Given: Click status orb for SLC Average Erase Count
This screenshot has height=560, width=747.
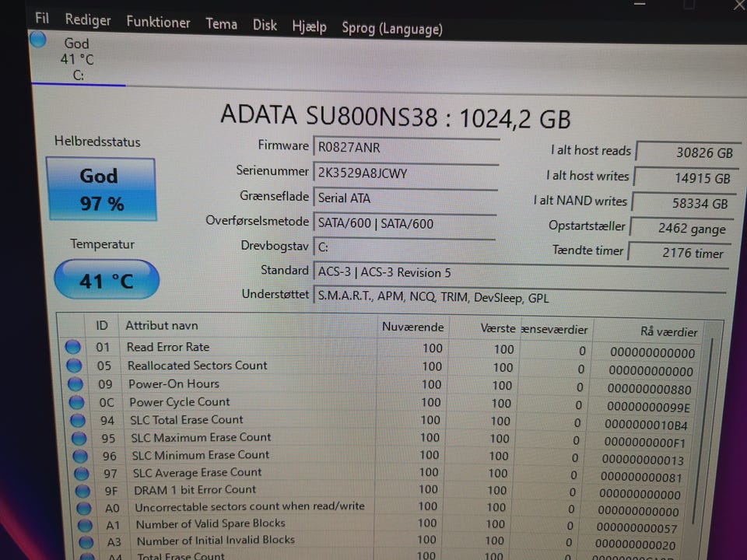Looking at the screenshot, I should [x=82, y=474].
